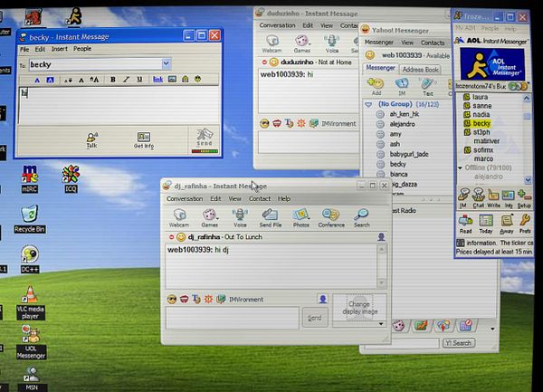Select becky in AIM buddy list

point(481,123)
